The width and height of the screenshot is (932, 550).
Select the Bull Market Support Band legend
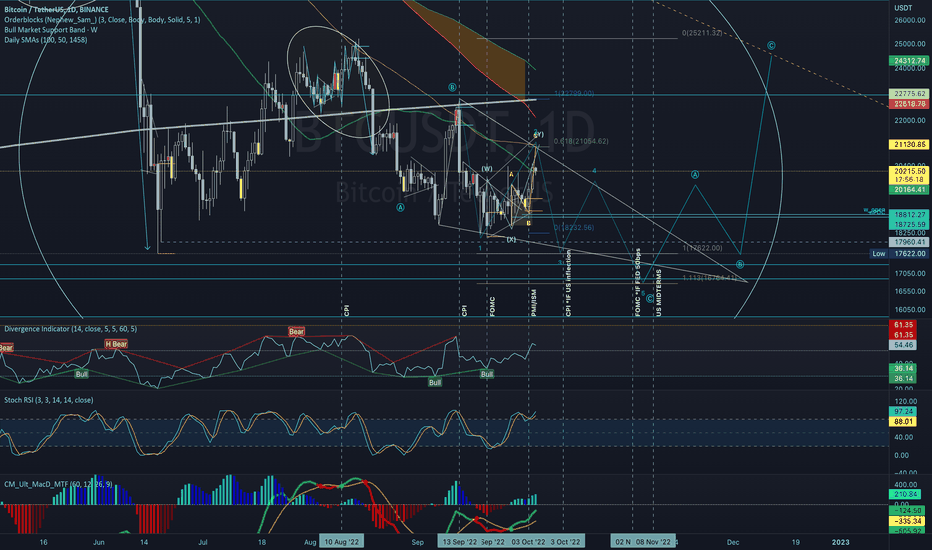[x=51, y=30]
